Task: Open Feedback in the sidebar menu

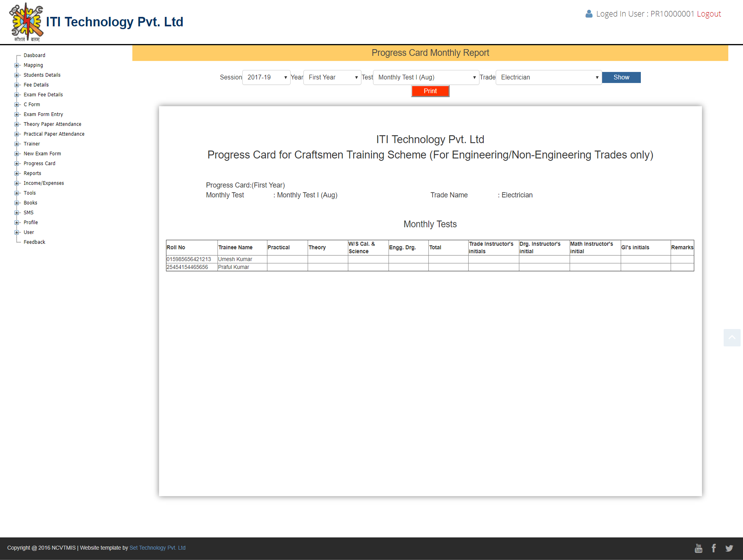Action: [34, 242]
